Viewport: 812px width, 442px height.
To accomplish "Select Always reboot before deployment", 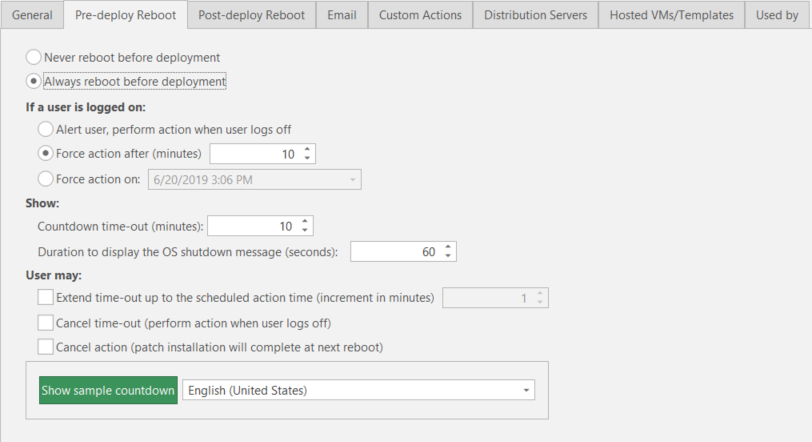I will [x=34, y=81].
